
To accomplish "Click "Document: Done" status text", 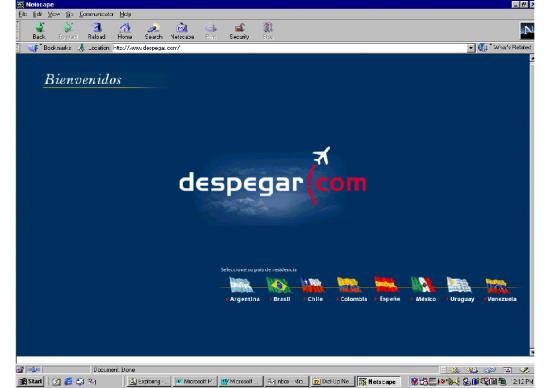I will 114,370.
